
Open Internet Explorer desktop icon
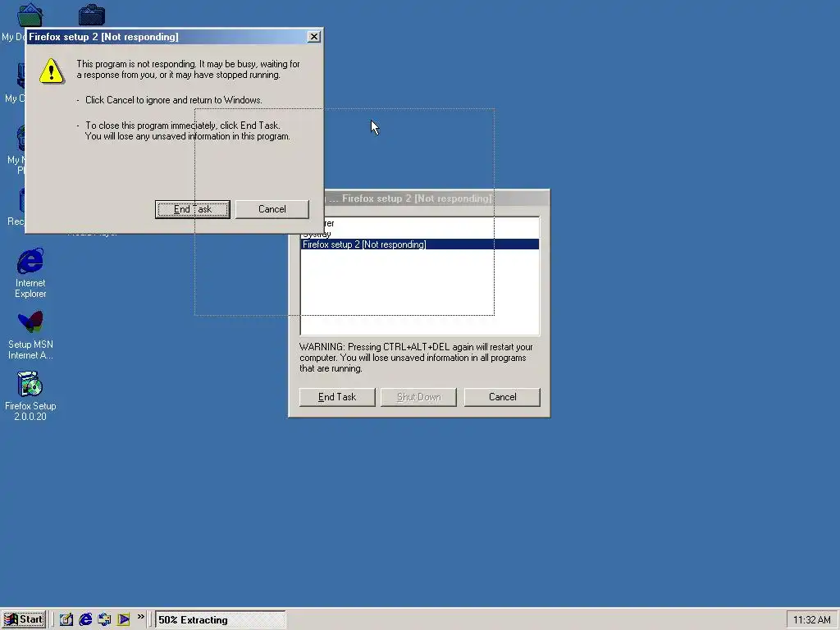30,272
